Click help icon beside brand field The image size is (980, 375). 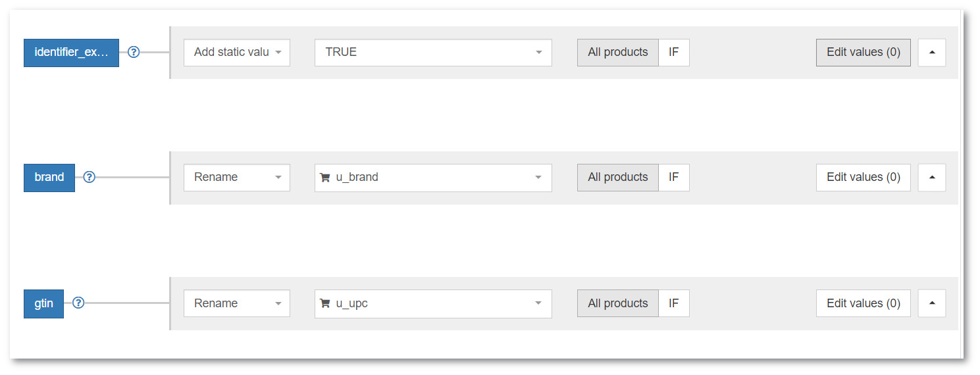click(x=90, y=178)
